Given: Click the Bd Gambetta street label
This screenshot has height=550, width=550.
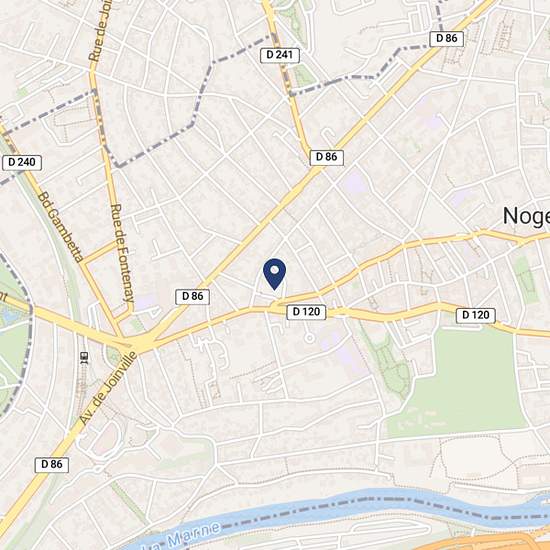Looking at the screenshot, I should 61,227.
